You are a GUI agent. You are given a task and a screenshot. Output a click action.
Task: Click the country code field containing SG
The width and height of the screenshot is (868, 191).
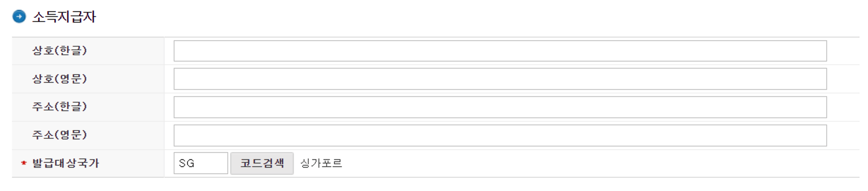(201, 163)
